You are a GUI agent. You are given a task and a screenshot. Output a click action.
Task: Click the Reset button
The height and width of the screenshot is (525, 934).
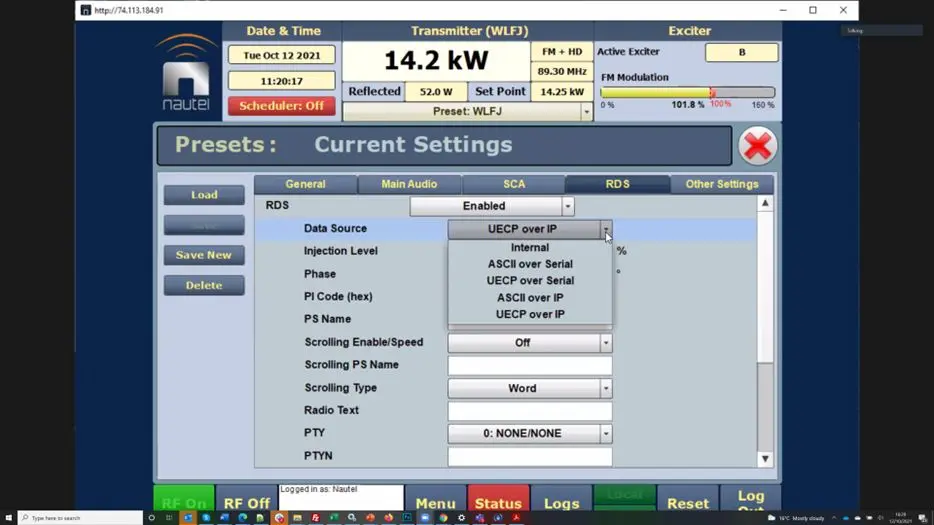coord(687,499)
